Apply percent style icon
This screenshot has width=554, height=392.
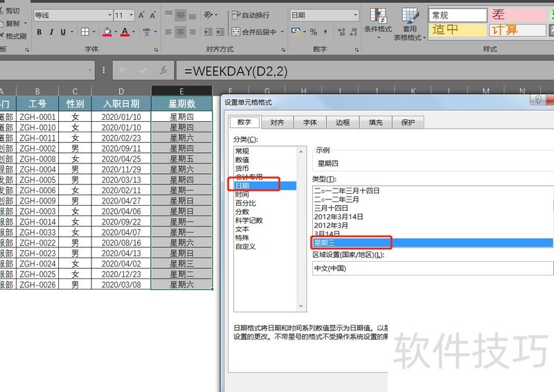point(314,32)
